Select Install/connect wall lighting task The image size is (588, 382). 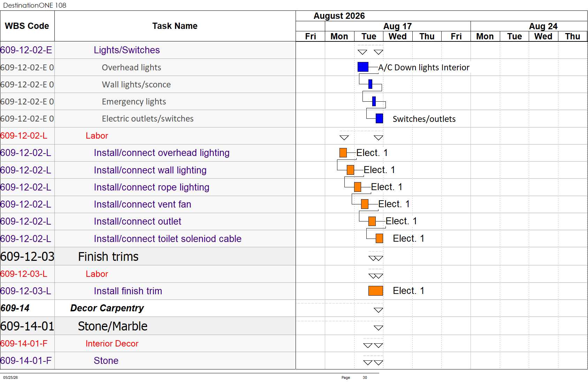150,170
